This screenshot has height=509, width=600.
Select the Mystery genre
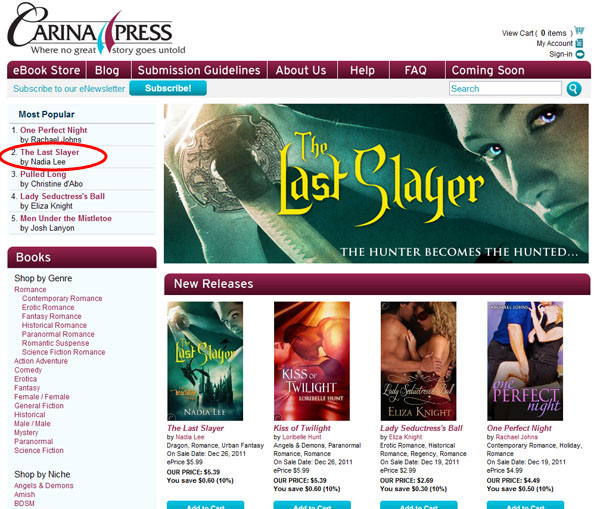[26, 432]
